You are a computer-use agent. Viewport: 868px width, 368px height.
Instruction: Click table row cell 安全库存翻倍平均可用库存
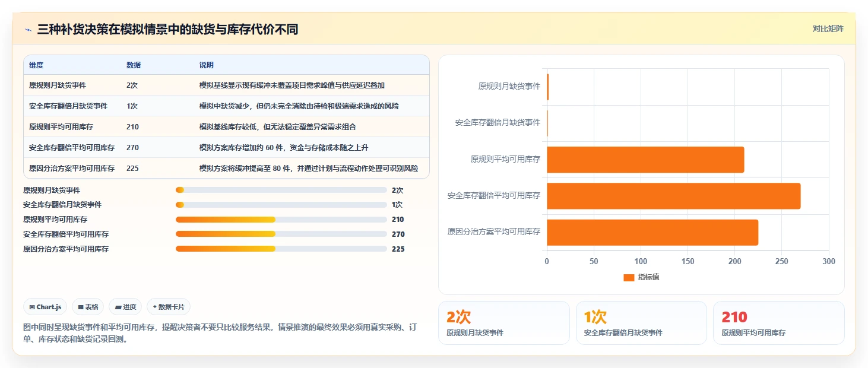point(72,148)
